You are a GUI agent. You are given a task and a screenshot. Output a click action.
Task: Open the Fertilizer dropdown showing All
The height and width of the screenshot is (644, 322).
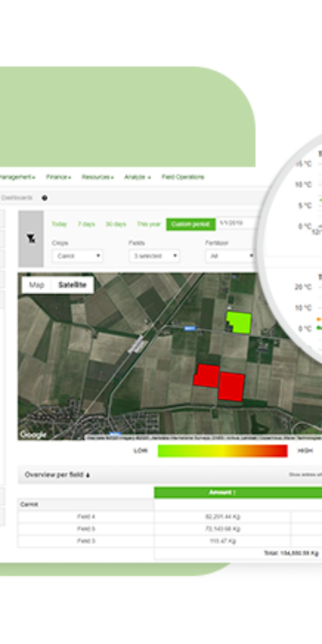click(x=230, y=256)
